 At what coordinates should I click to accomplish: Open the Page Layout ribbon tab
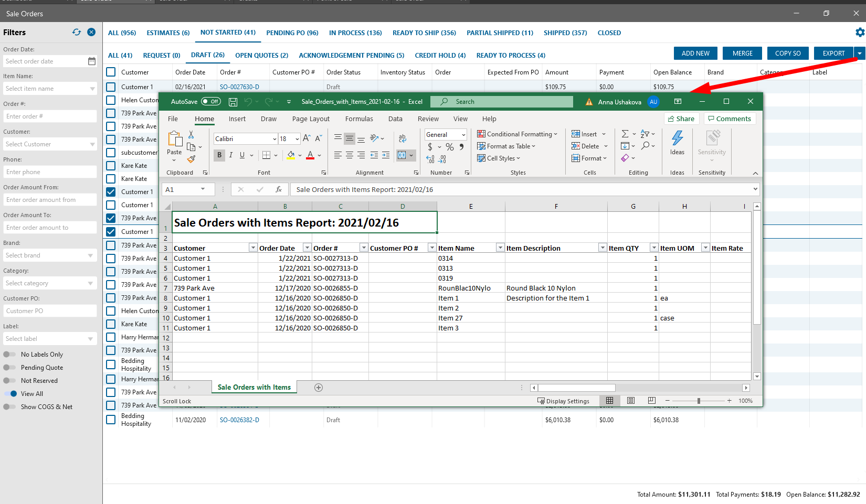click(x=311, y=119)
